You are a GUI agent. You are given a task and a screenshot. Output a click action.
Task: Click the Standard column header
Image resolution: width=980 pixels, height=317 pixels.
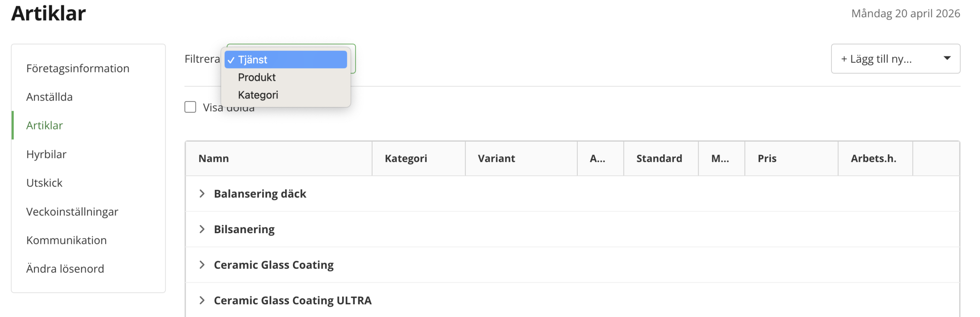coord(659,158)
